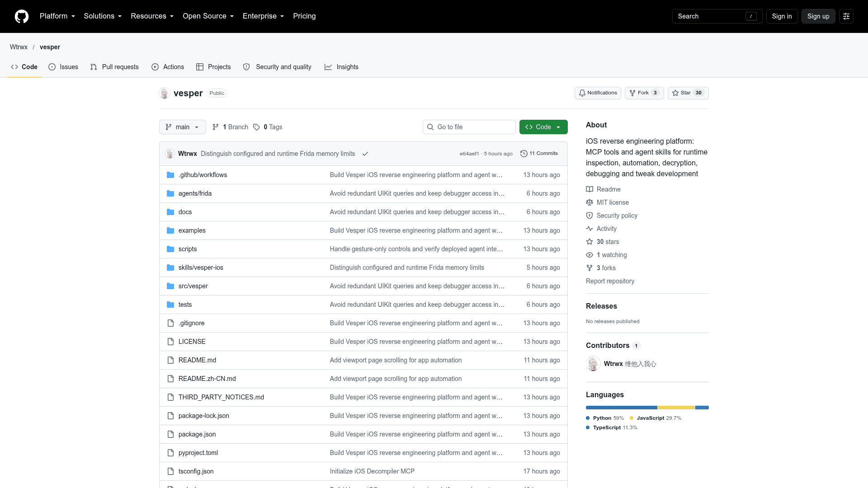Open the 11 Commits history
Screen dimensions: 868x488
[x=539, y=154]
